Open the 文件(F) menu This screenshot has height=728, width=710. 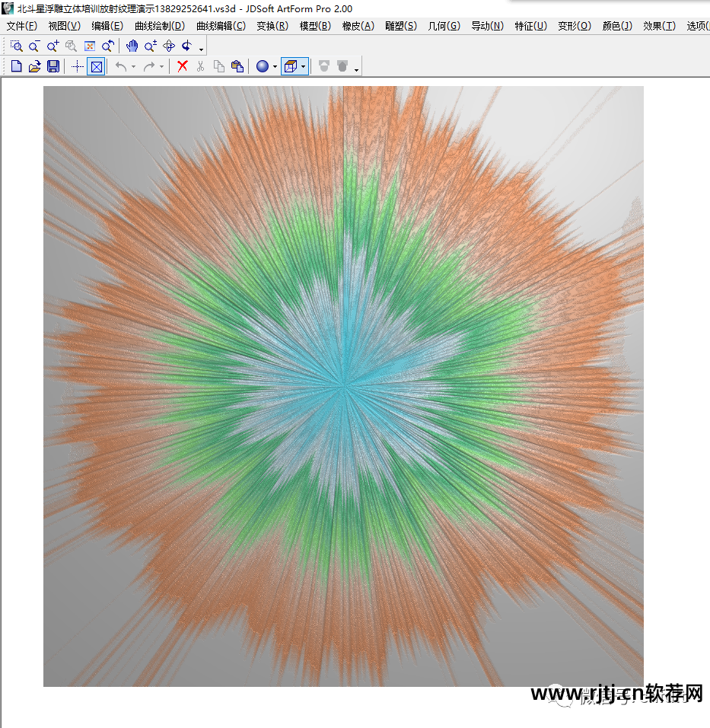(x=21, y=26)
